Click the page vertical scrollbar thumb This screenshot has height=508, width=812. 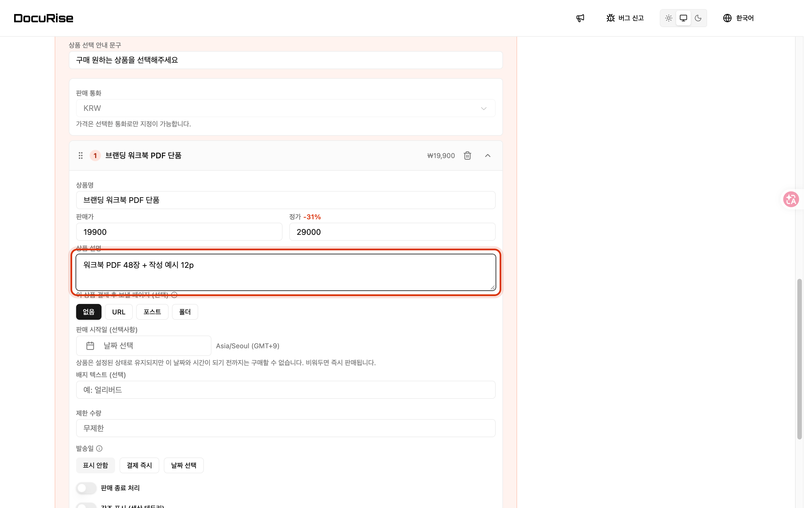[800, 359]
